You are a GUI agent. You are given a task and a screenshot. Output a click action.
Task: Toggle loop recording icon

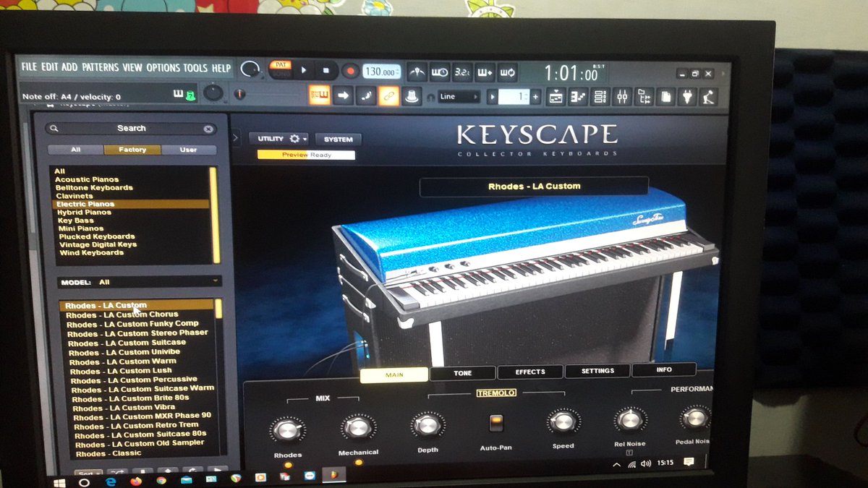tap(507, 72)
